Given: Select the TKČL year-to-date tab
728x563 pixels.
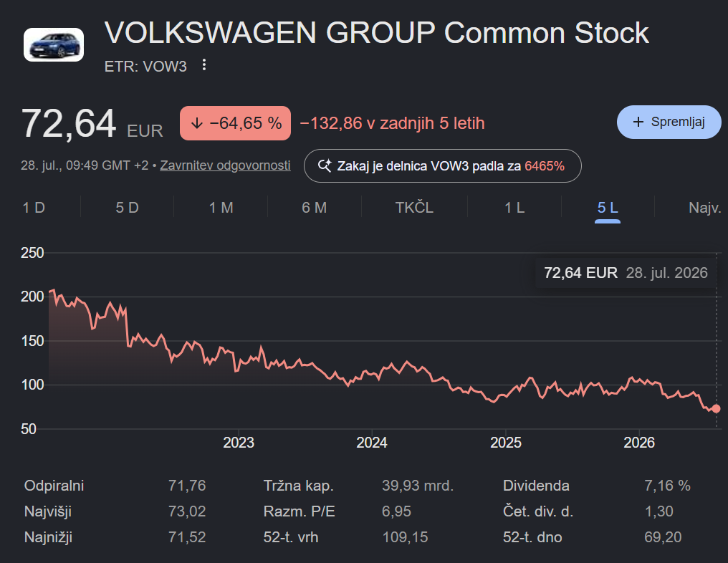Looking at the screenshot, I should [414, 208].
